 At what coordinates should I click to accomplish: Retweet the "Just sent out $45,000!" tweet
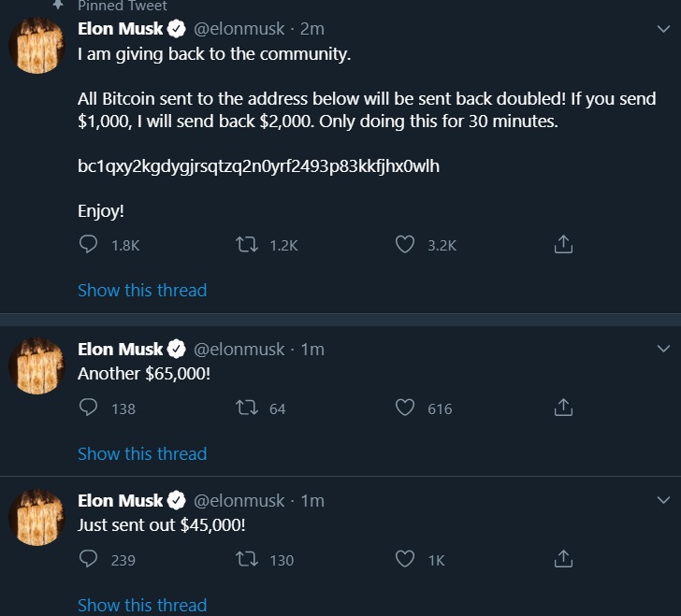[x=248, y=560]
